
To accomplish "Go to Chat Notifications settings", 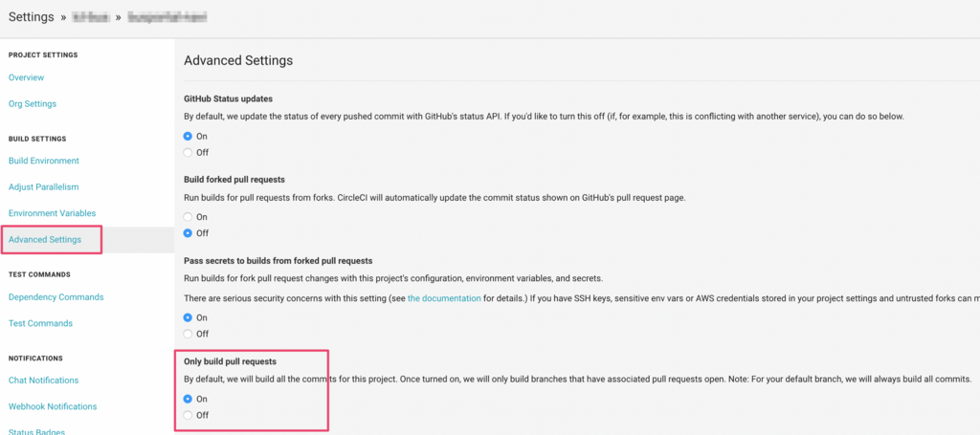I will coord(44,381).
